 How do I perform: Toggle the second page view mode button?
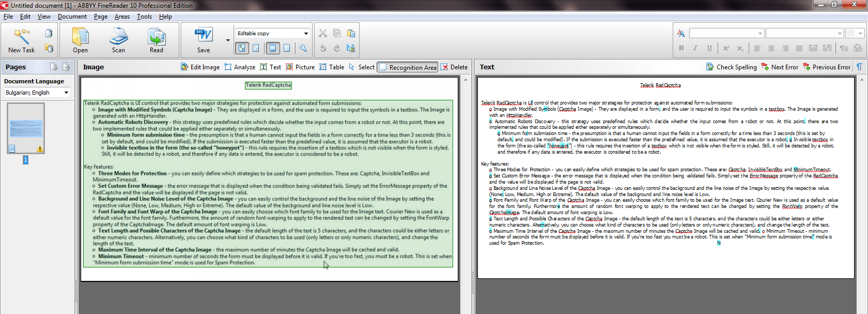pos(256,48)
